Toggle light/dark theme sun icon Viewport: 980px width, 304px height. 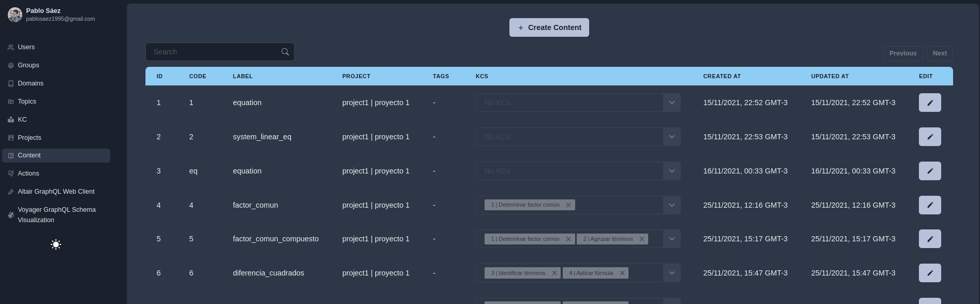click(56, 244)
